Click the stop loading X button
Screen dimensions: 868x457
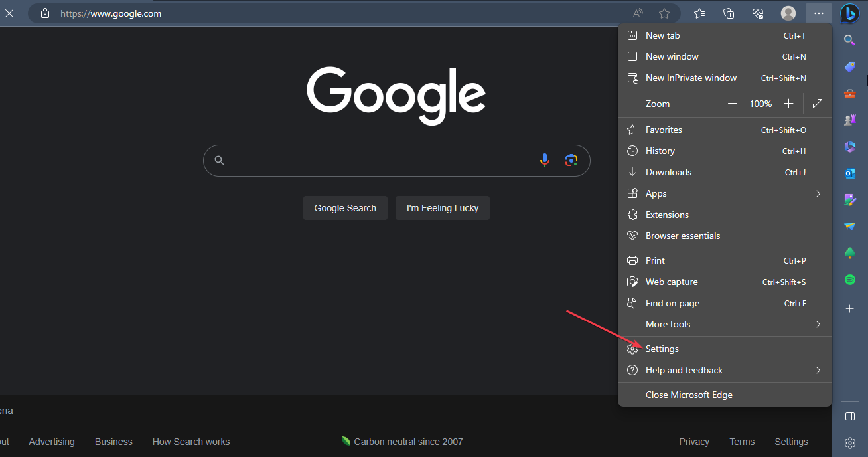click(9, 13)
